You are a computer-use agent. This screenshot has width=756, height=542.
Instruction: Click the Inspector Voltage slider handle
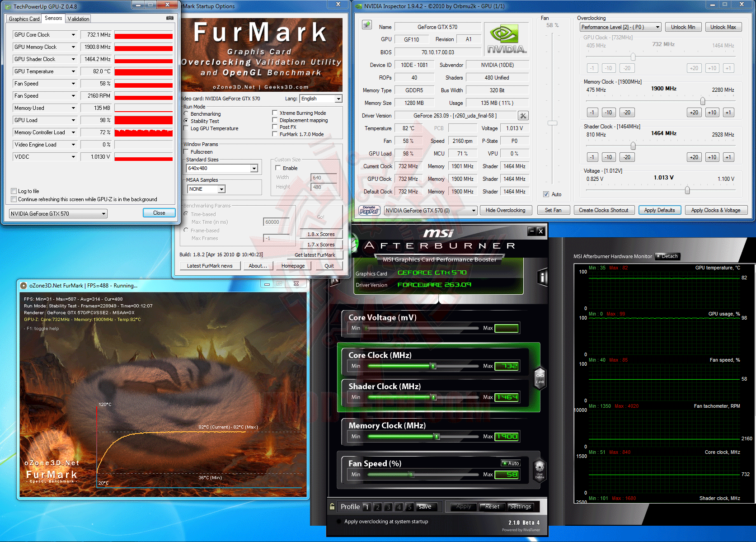pos(687,190)
